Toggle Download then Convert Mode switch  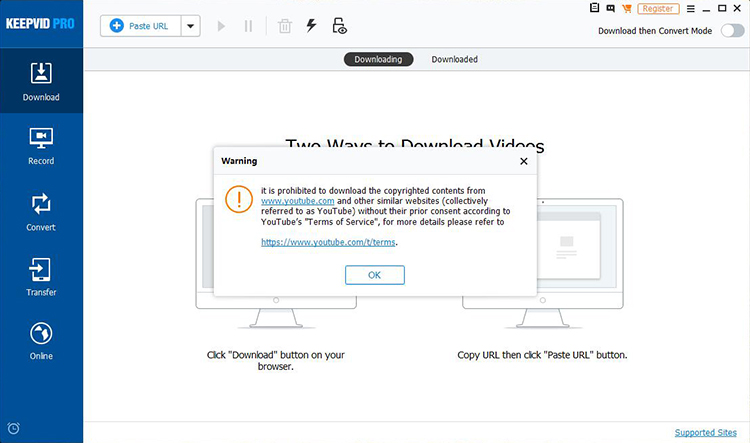(x=732, y=31)
